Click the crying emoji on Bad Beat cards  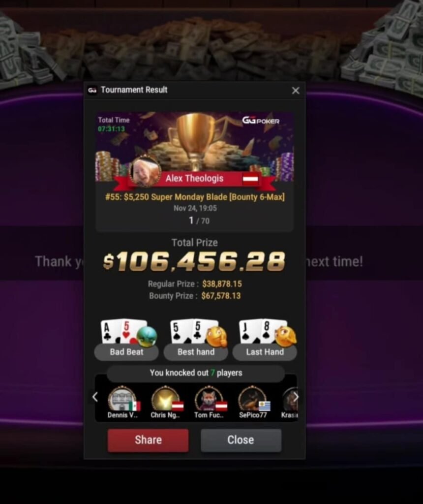147,337
